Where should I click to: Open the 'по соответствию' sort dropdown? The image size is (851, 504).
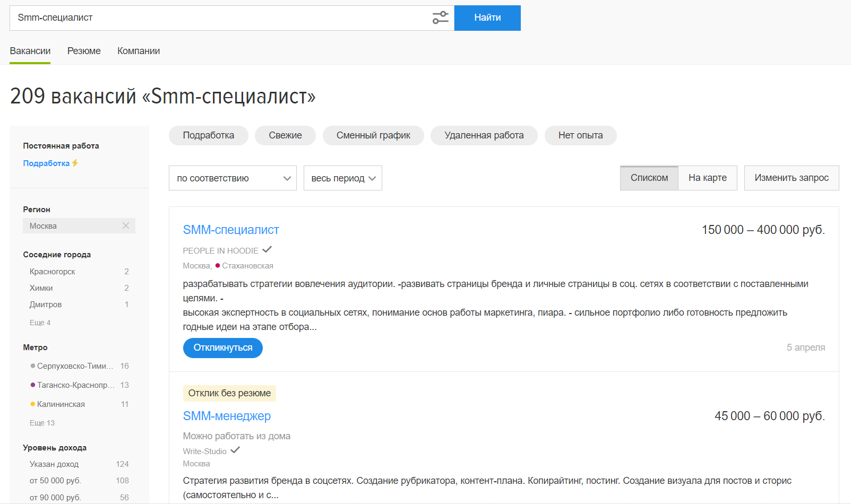coord(233,178)
